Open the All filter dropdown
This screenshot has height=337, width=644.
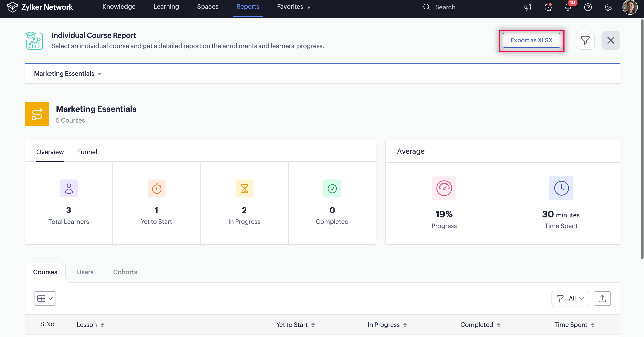point(570,298)
